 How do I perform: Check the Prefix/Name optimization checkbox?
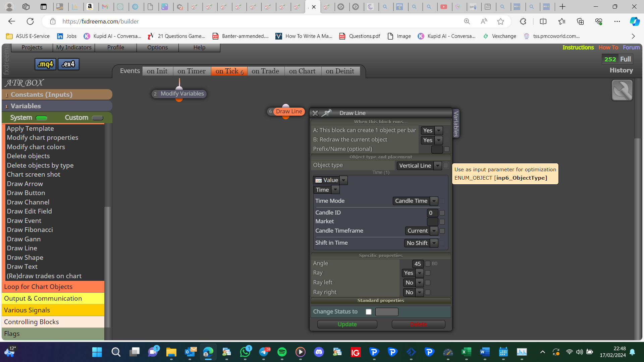[x=447, y=149]
